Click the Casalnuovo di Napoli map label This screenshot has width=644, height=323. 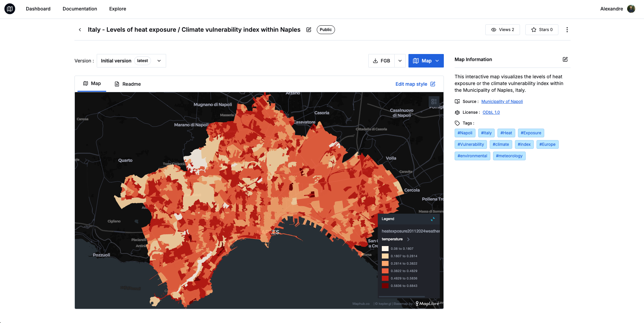point(402,113)
